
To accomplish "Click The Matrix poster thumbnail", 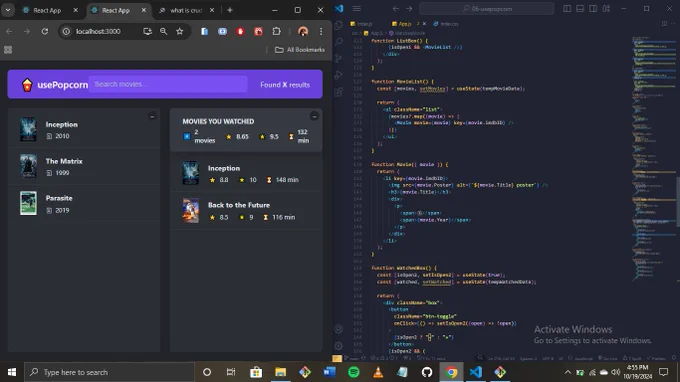I will 28,166.
